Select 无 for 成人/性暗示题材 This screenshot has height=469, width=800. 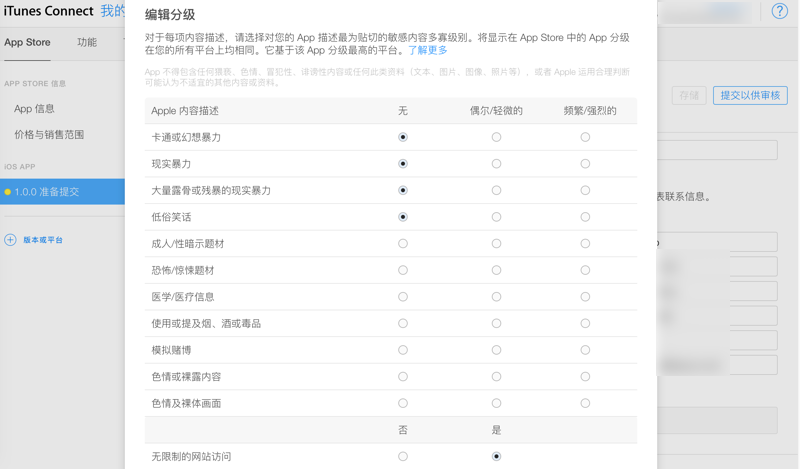pos(403,244)
